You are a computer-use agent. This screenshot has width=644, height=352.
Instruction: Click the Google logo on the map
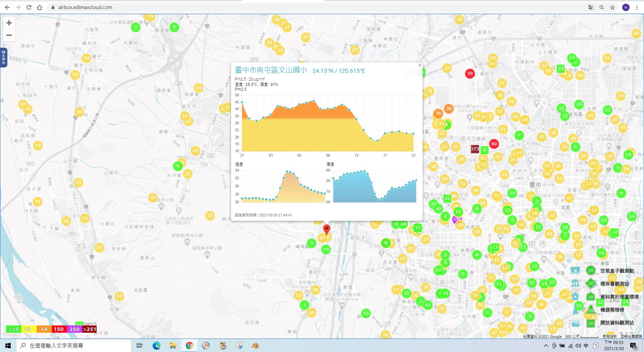click(x=11, y=335)
